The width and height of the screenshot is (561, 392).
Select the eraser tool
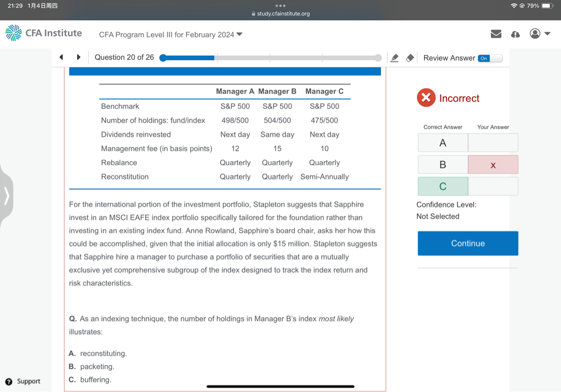tap(410, 58)
